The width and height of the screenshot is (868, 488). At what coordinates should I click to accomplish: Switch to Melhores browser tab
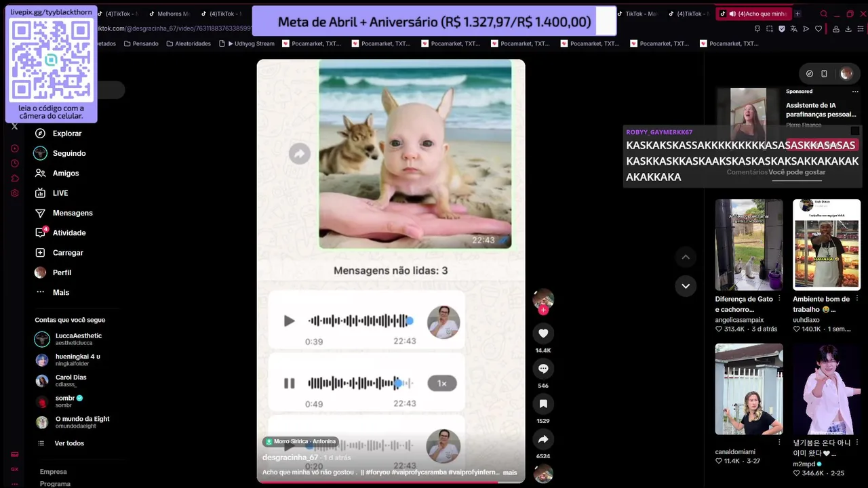point(168,14)
